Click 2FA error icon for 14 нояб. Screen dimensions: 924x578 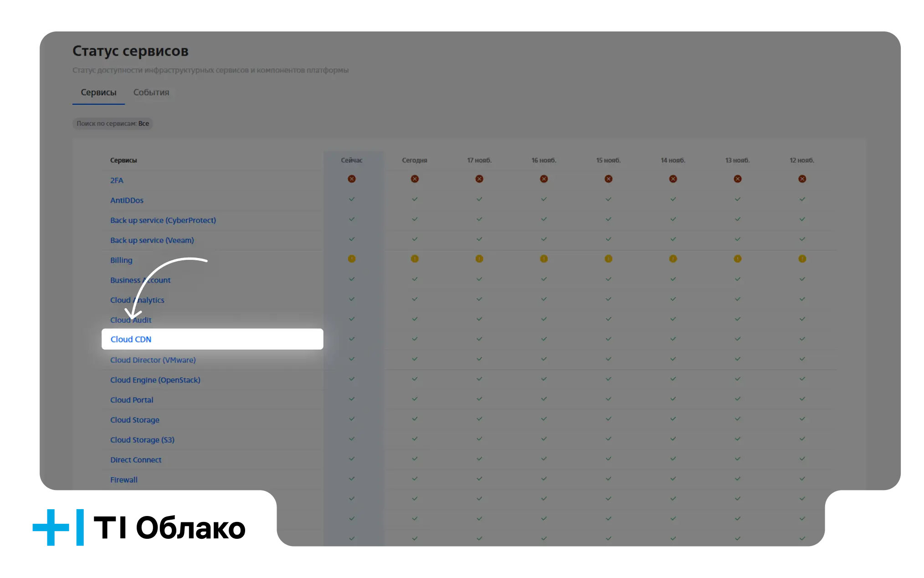tap(673, 179)
